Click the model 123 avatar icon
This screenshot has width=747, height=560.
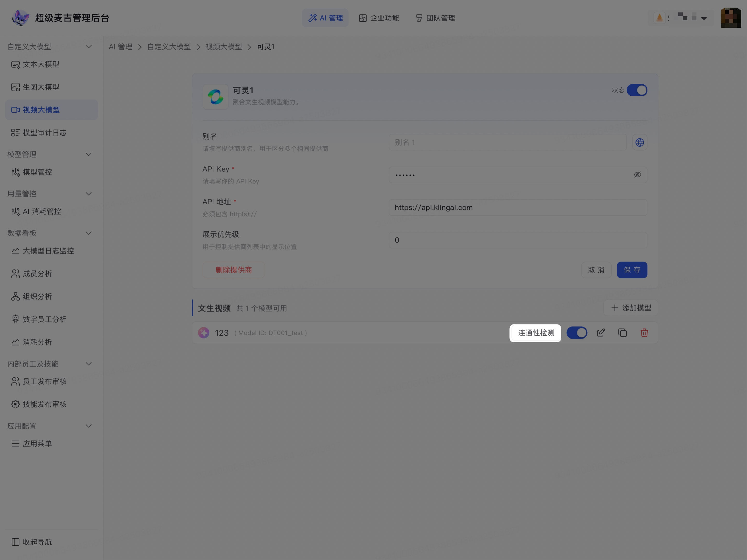204,333
